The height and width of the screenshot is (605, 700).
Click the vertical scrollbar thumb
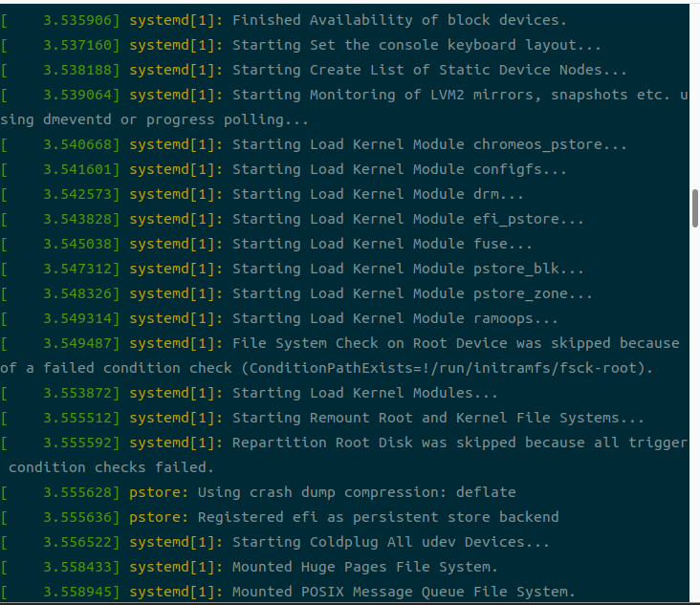[695, 208]
